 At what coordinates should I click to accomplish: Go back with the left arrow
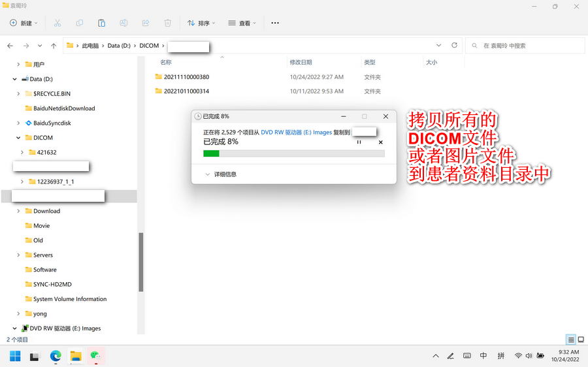point(10,46)
